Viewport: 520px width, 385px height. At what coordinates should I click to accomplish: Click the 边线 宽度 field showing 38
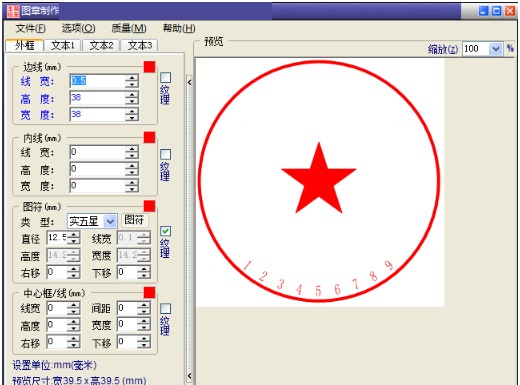pos(98,114)
